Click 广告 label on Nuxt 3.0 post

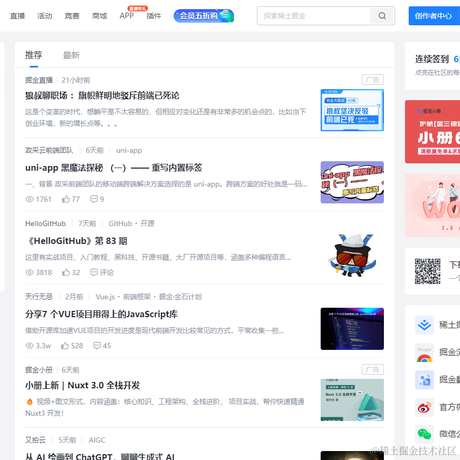tap(373, 369)
